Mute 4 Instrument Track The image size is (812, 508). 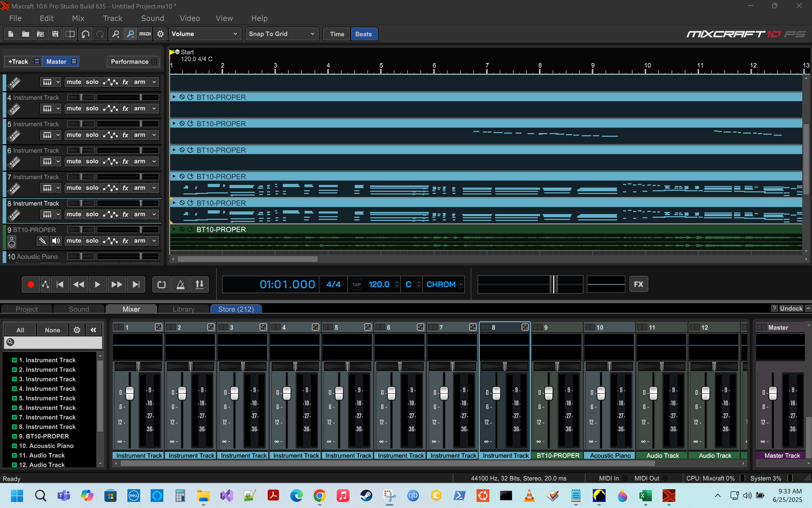pos(74,108)
